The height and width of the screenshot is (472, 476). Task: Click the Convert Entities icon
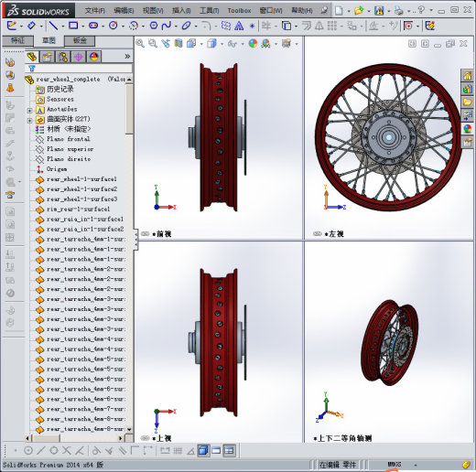[x=287, y=26]
